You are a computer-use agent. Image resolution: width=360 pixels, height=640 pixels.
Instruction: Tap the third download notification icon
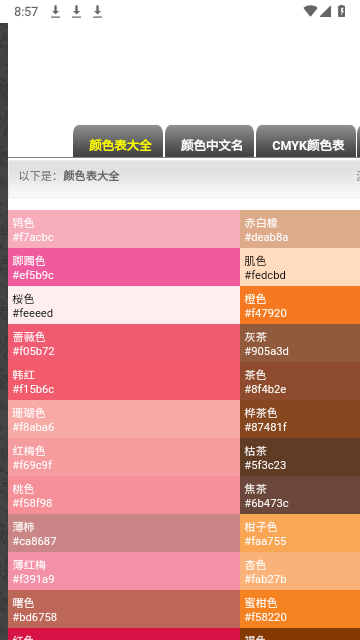point(97,12)
